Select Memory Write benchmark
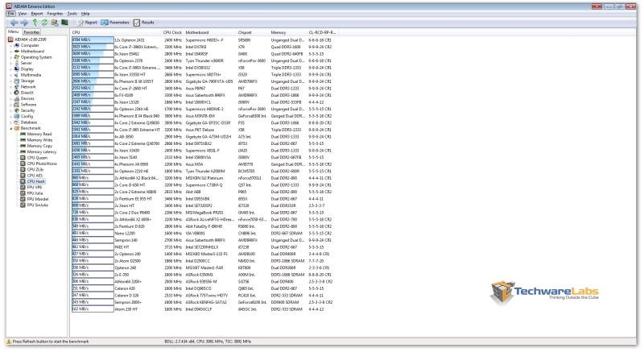 (x=39, y=140)
